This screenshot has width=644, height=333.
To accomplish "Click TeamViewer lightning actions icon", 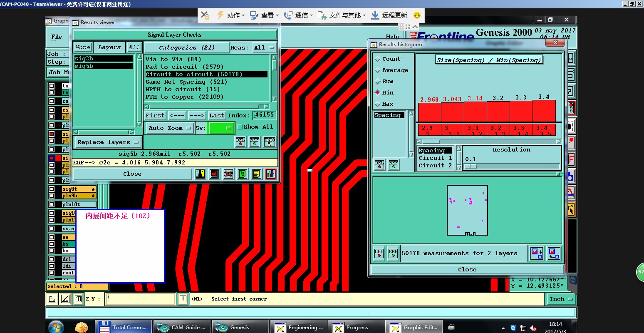I will coord(220,15).
